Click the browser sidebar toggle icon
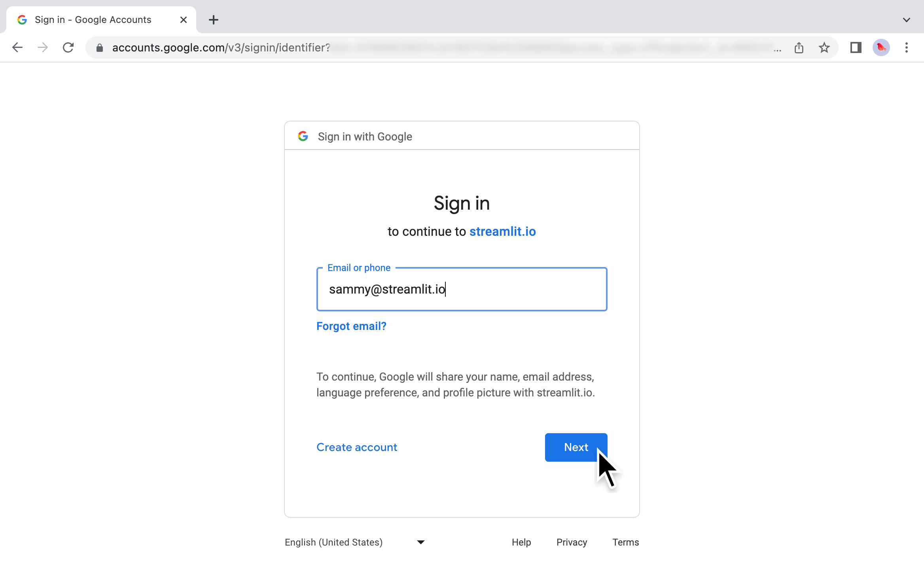Image resolution: width=924 pixels, height=576 pixels. click(854, 48)
